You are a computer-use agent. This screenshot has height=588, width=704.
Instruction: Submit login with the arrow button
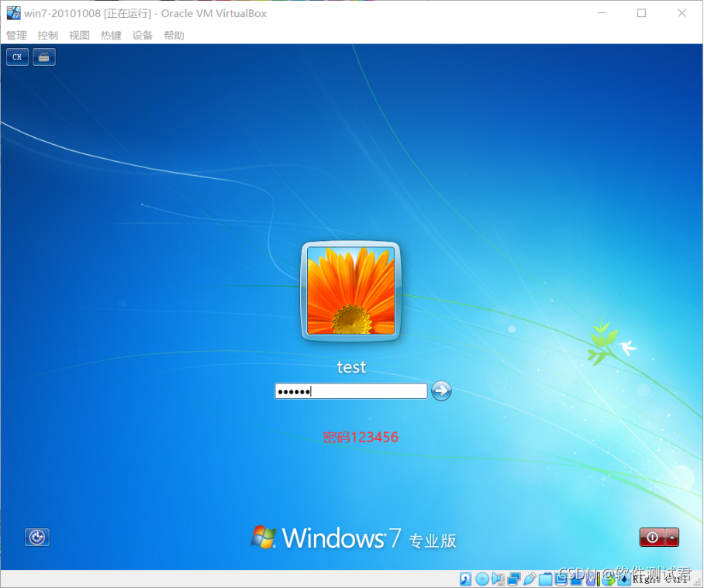[x=441, y=390]
